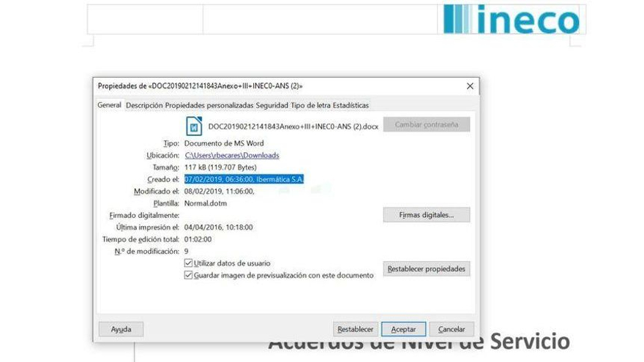This screenshot has width=644, height=362.
Task: Open the Descripción tab
Action: coord(144,105)
